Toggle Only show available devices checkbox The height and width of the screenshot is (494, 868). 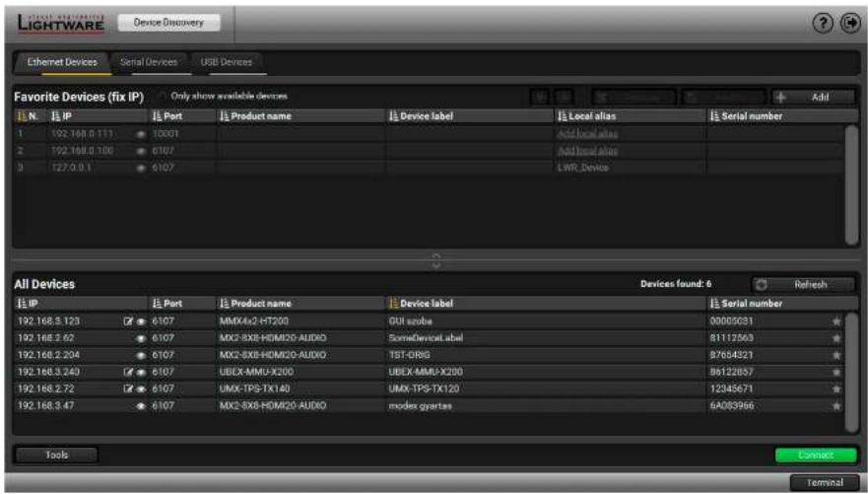[163, 97]
